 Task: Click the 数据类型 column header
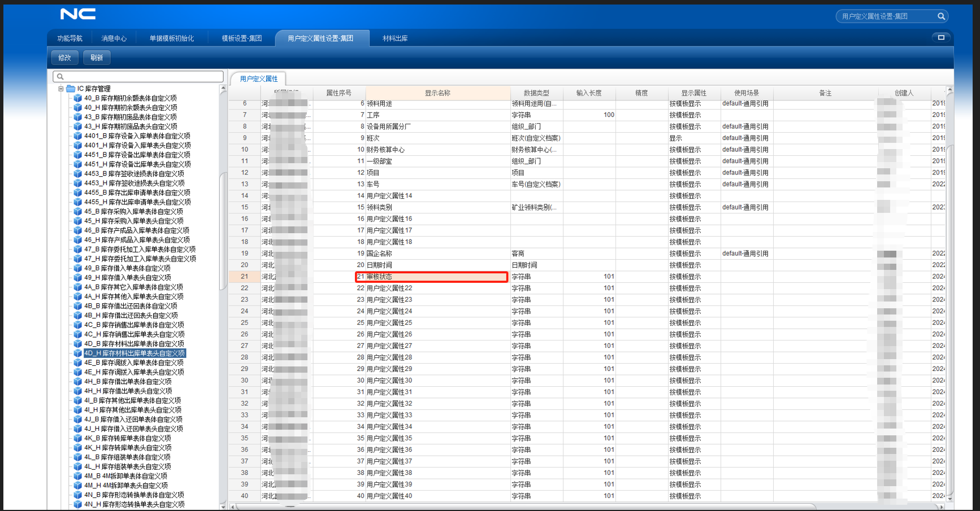pos(536,93)
